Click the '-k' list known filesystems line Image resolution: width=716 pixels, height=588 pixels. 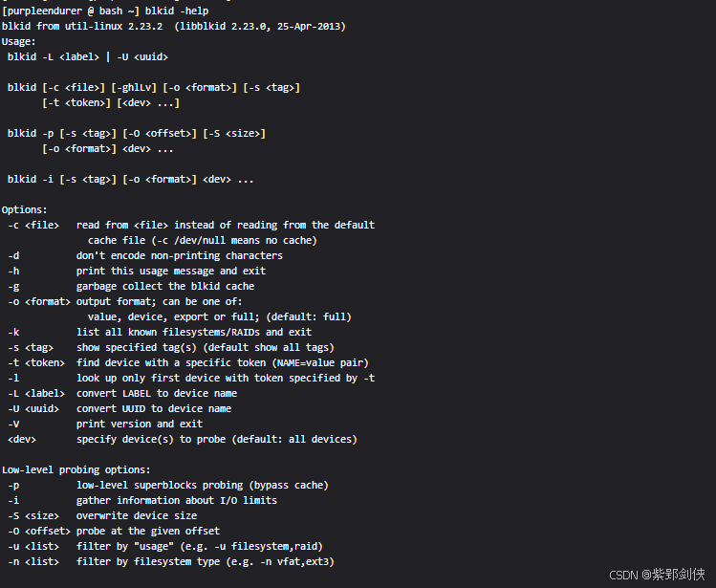tap(160, 332)
